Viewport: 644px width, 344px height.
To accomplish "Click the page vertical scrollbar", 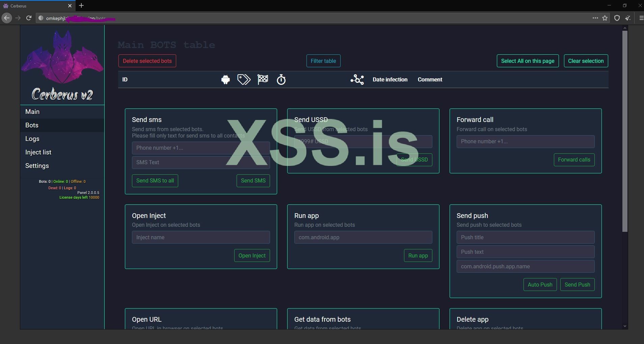I will pyautogui.click(x=625, y=132).
